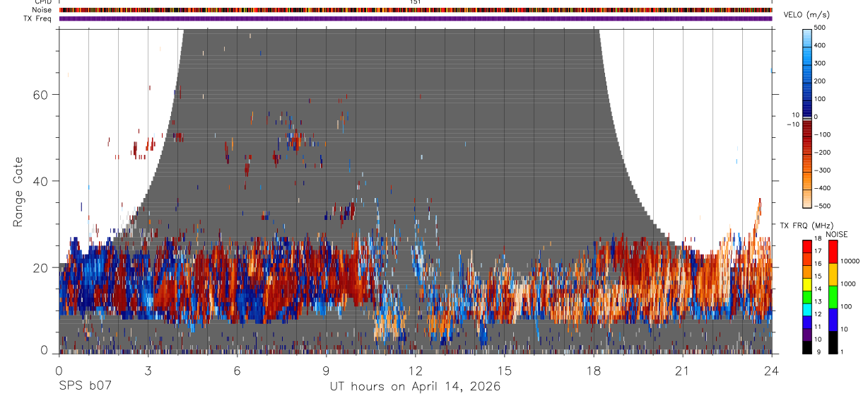The width and height of the screenshot is (868, 401).
Task: Click the 'VELO (m/s)' legend title
Action: coord(807,15)
